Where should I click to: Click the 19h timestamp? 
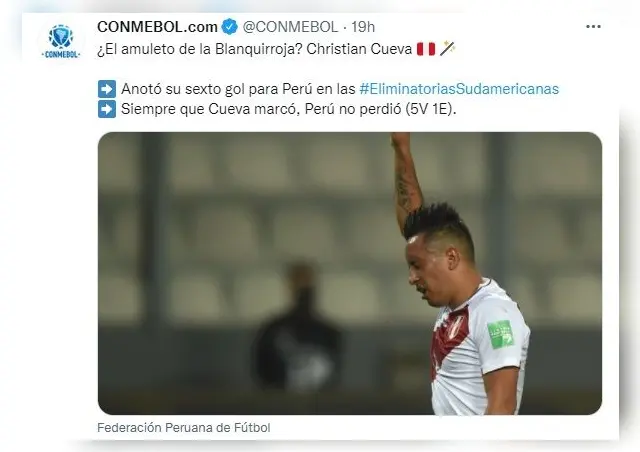pyautogui.click(x=363, y=27)
